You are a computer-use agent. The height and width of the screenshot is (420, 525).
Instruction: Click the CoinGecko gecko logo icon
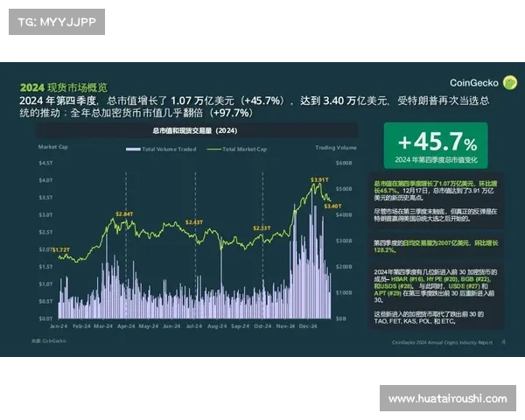coord(510,82)
